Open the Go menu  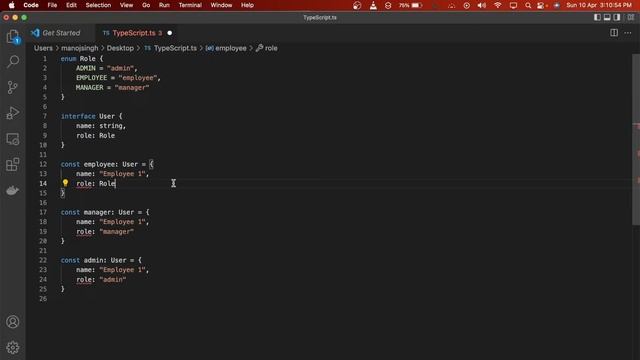pyautogui.click(x=146, y=5)
